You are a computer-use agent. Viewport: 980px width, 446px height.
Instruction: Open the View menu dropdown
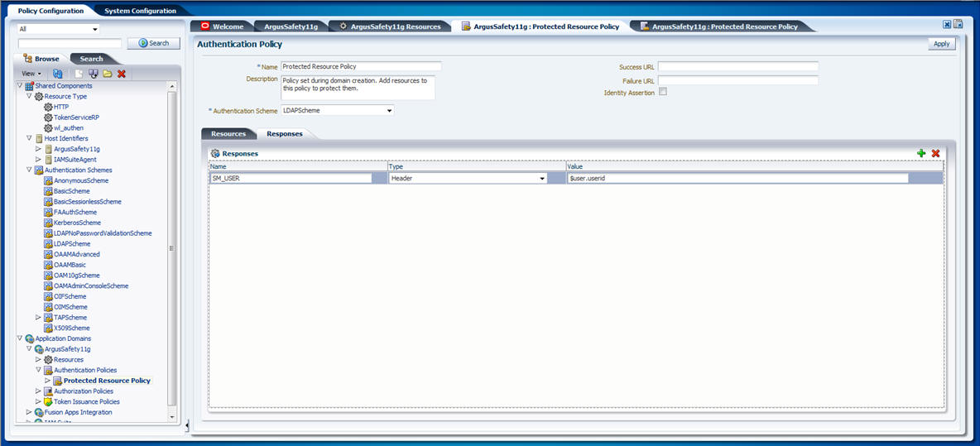click(32, 74)
